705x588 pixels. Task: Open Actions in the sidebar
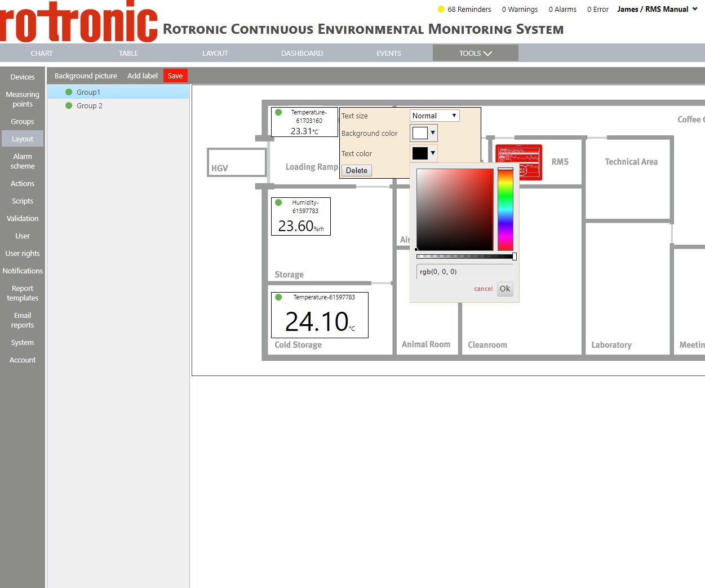[23, 183]
